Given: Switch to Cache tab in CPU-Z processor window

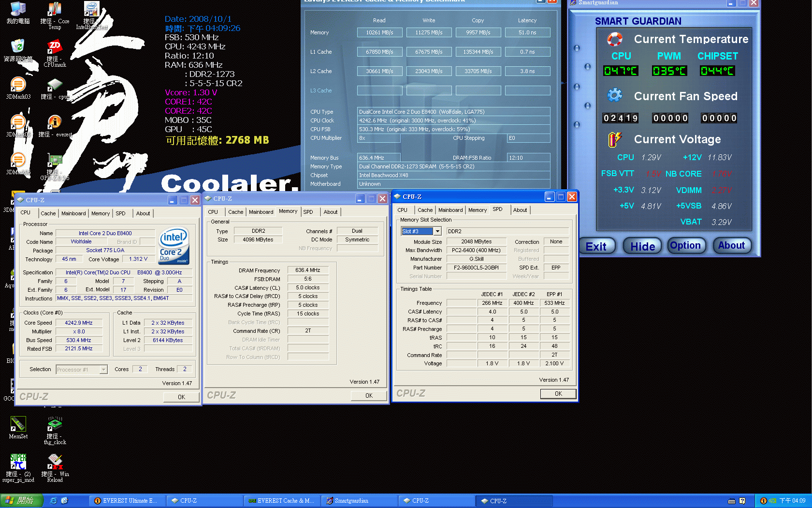Looking at the screenshot, I should 48,213.
